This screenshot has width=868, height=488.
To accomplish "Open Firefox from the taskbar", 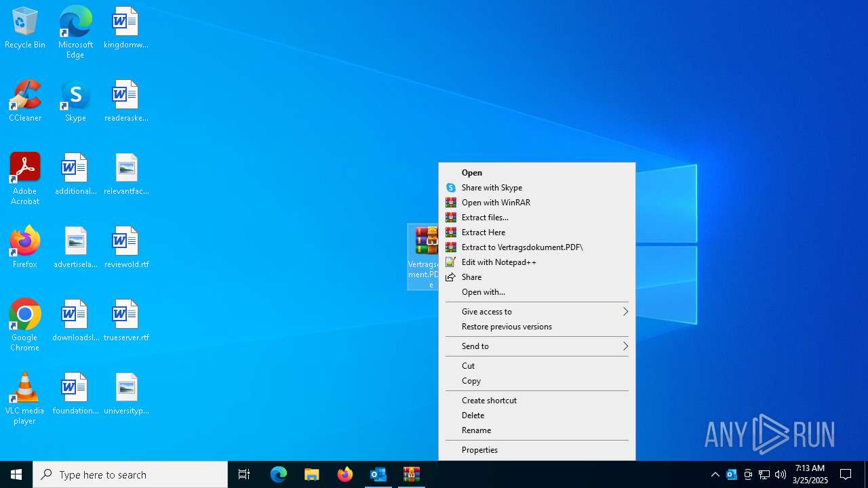I will tap(345, 474).
